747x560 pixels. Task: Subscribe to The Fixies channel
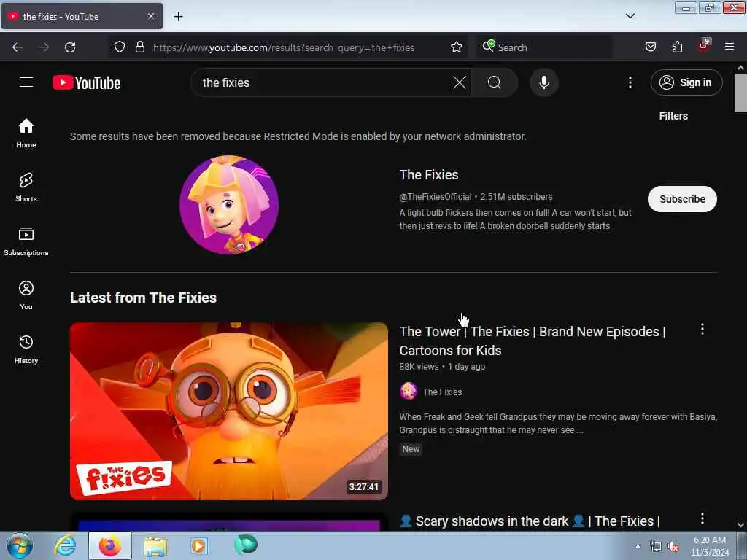point(682,199)
